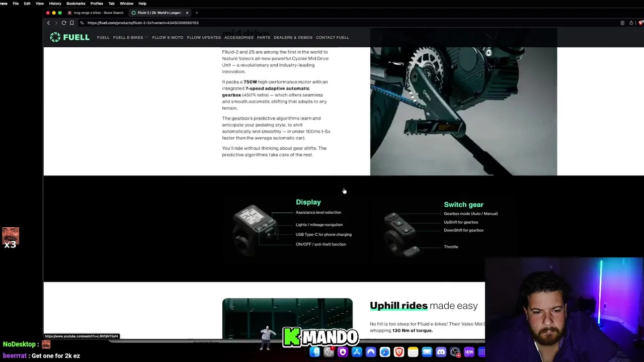
Task: Open the ACCESSORIES nav link
Action: [x=239, y=37]
